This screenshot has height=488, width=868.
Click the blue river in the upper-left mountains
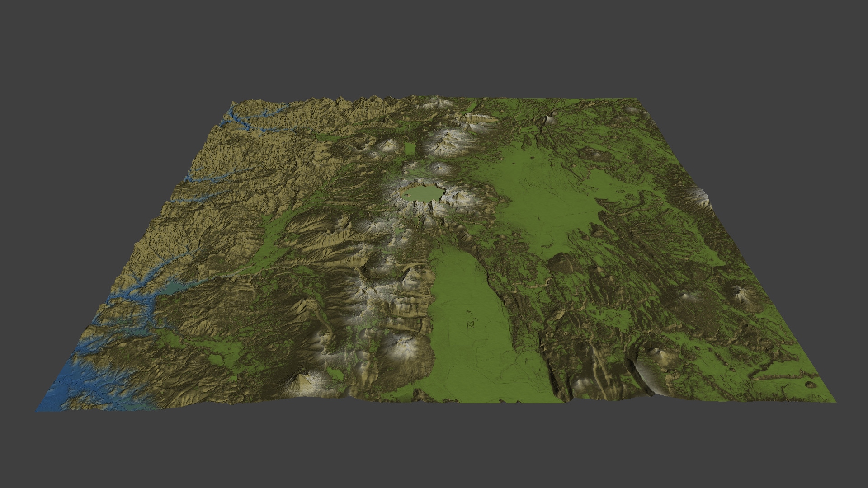tap(258, 117)
